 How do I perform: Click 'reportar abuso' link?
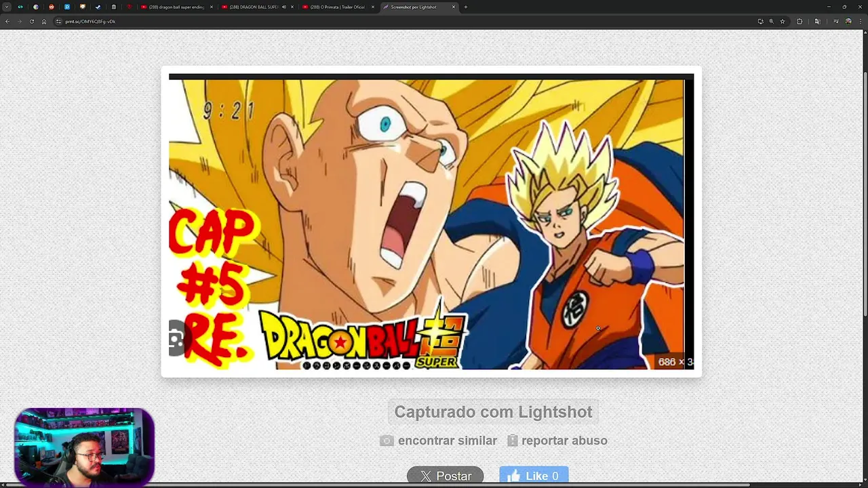tap(564, 441)
